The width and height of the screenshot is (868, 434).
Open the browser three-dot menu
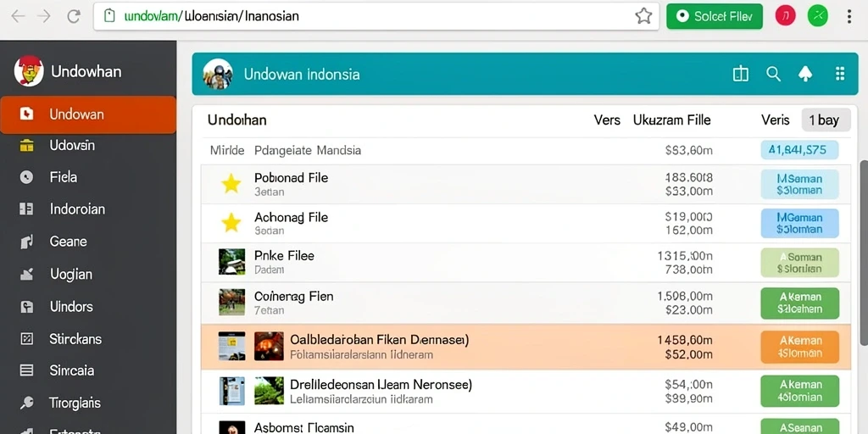tap(849, 16)
